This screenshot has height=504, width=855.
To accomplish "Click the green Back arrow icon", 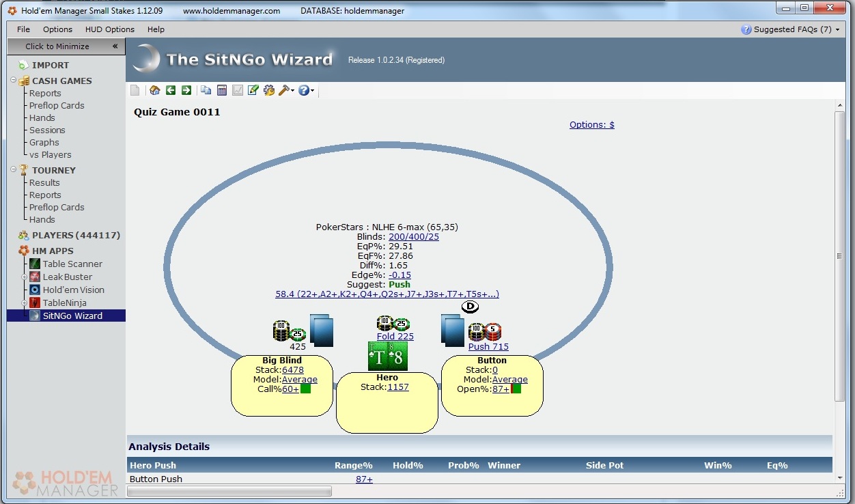I will tap(171, 90).
